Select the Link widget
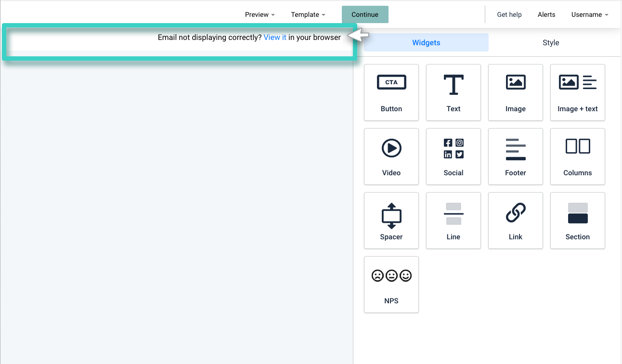 pyautogui.click(x=516, y=221)
